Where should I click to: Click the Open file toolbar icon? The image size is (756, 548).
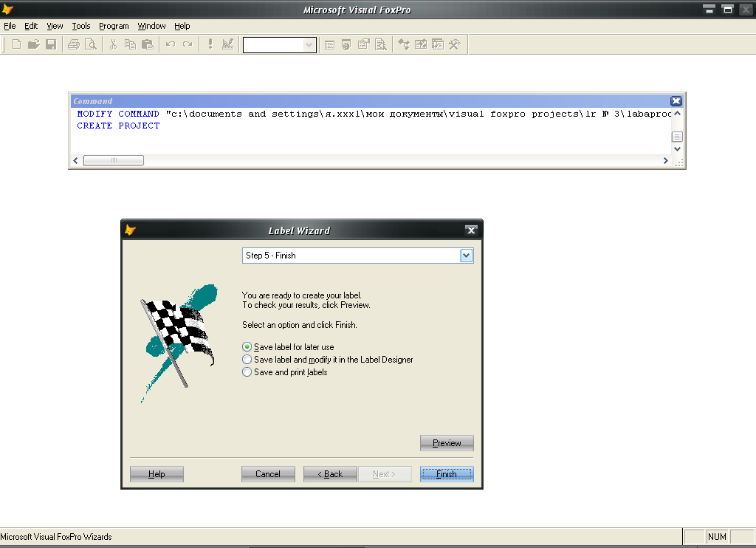(x=33, y=45)
